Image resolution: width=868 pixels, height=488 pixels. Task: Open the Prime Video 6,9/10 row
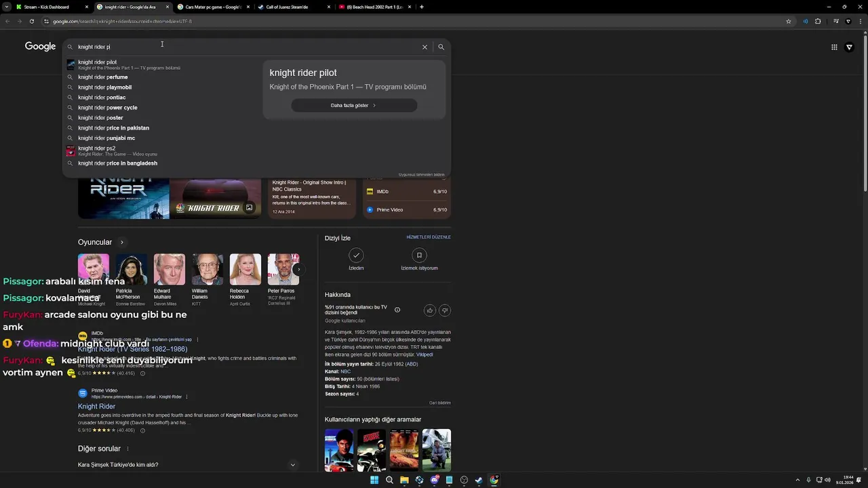(407, 209)
